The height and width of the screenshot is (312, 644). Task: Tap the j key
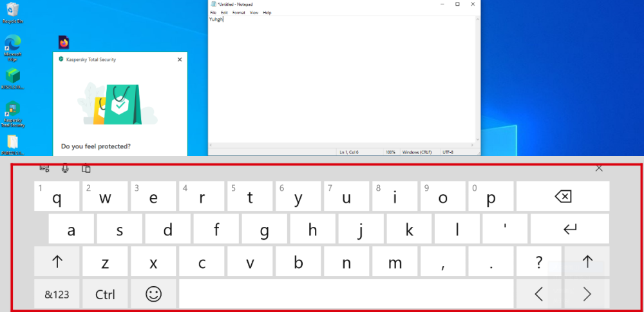coord(361,229)
